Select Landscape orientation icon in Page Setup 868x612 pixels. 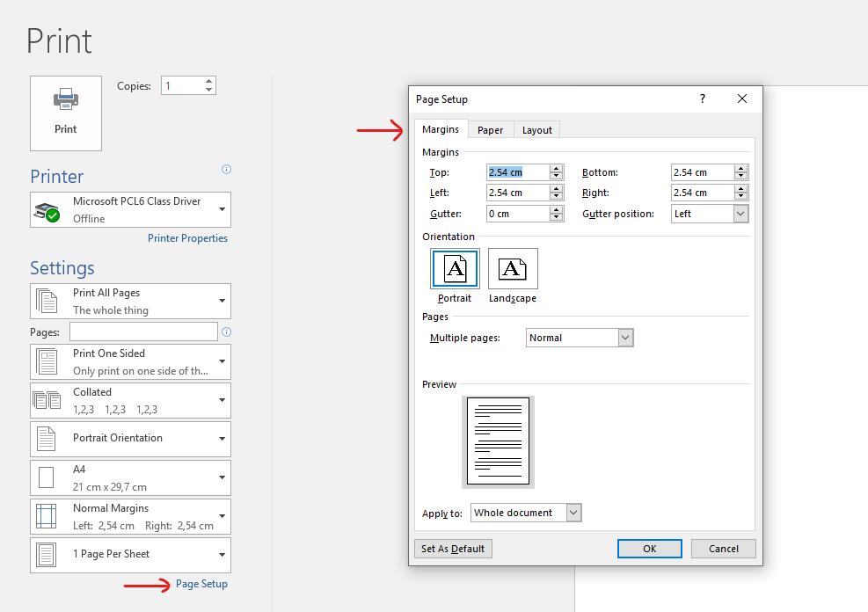pos(513,269)
